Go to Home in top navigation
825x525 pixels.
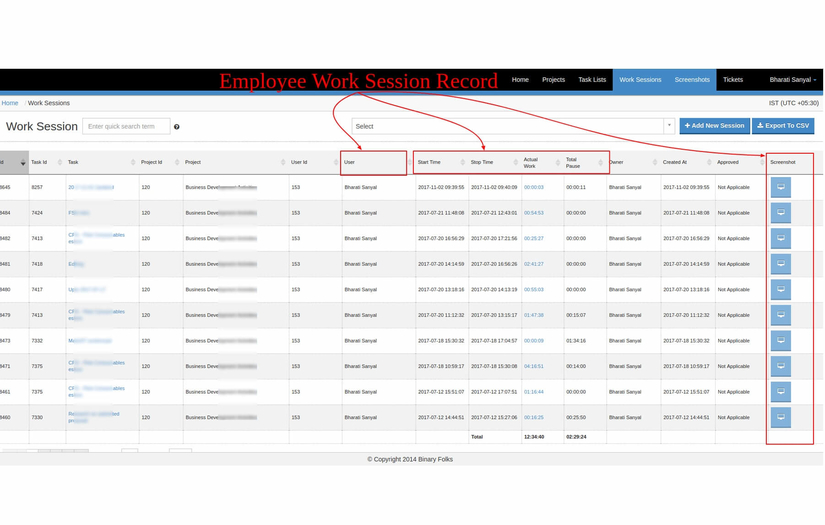pos(520,80)
